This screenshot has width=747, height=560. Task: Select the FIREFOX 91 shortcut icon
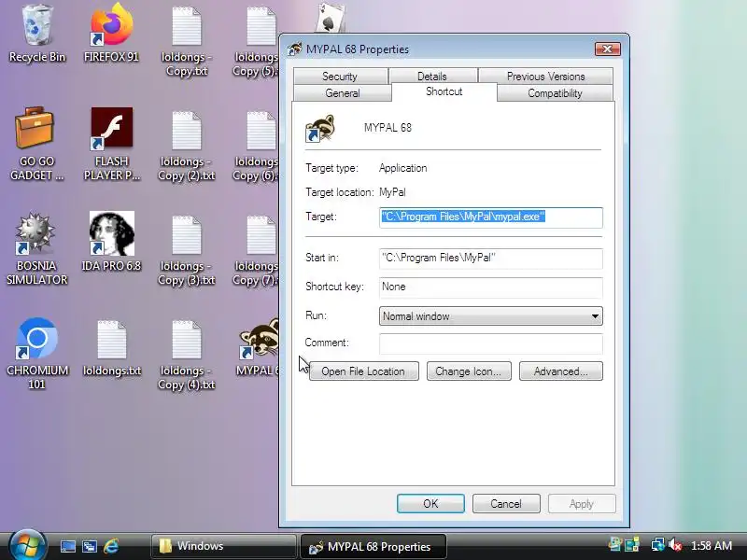click(111, 34)
